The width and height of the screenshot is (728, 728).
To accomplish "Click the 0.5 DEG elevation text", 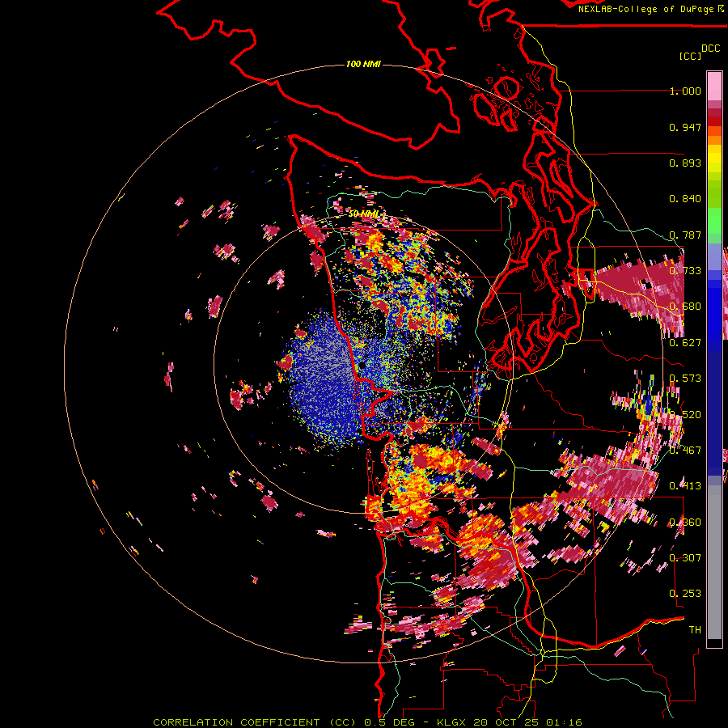I will (x=390, y=722).
